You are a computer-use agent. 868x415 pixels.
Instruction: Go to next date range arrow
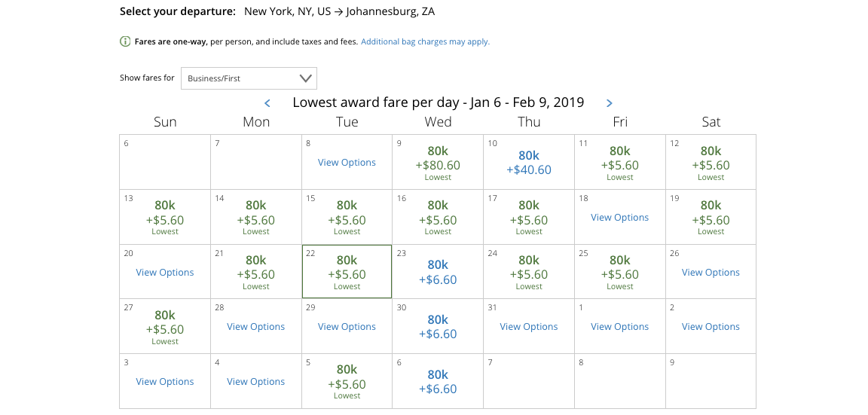pyautogui.click(x=610, y=103)
